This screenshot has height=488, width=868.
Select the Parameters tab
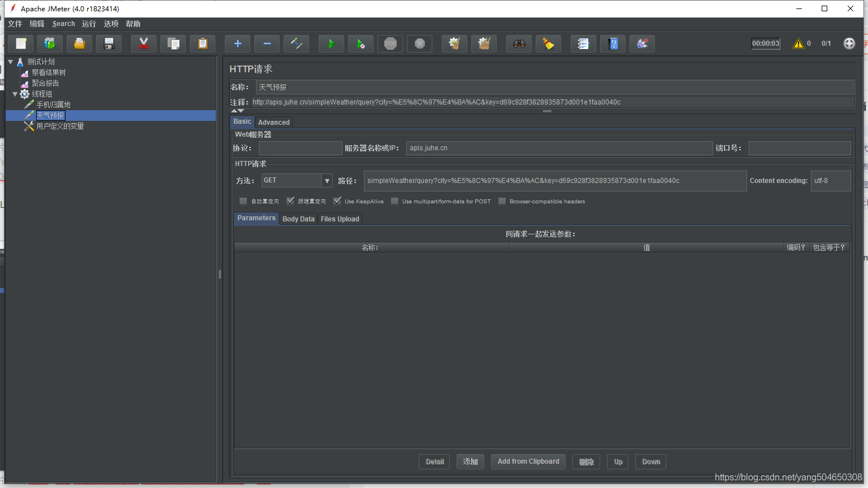[x=257, y=219]
